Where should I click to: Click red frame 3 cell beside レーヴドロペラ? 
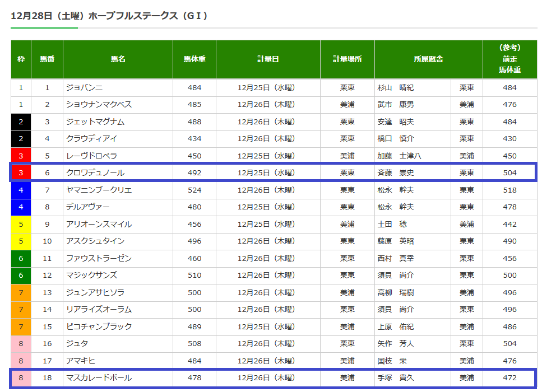pyautogui.click(x=21, y=156)
